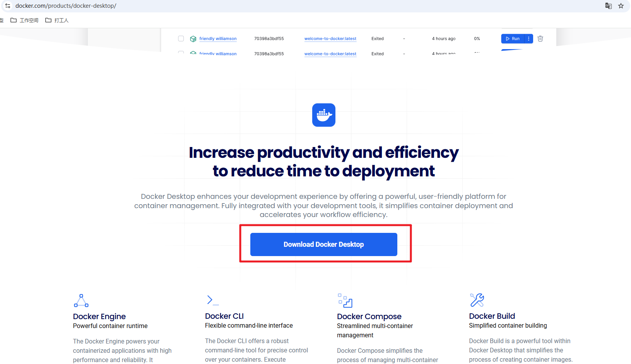Open the translate page icon
This screenshot has width=631, height=364.
click(609, 6)
